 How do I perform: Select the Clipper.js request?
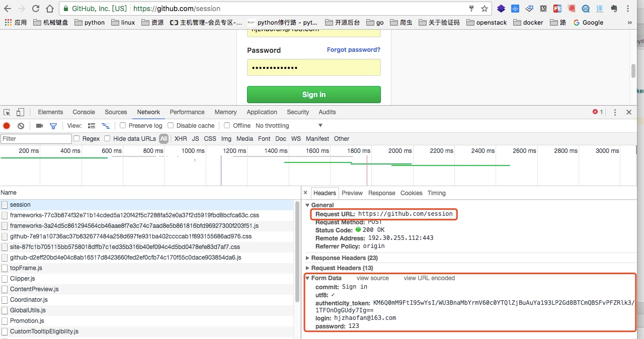pyautogui.click(x=147, y=279)
